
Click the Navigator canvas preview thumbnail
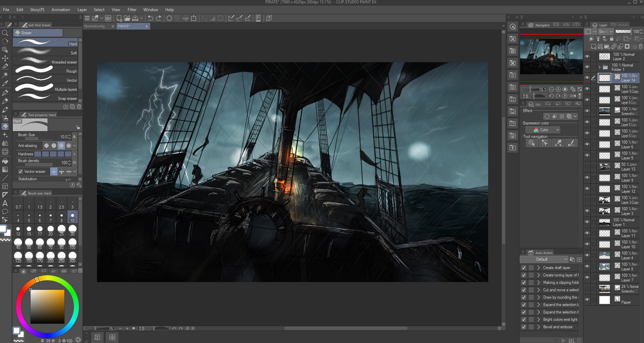pos(552,57)
